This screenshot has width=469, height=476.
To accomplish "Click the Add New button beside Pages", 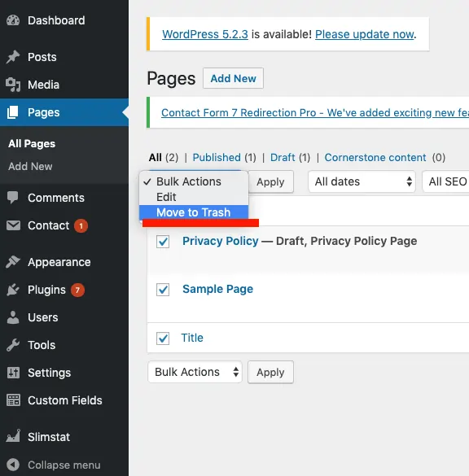I will point(233,78).
